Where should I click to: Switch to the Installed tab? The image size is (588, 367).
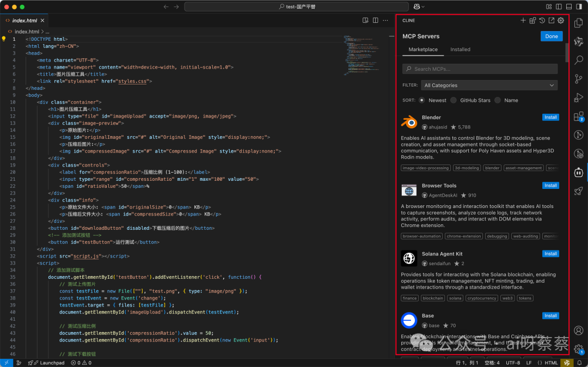tap(460, 50)
